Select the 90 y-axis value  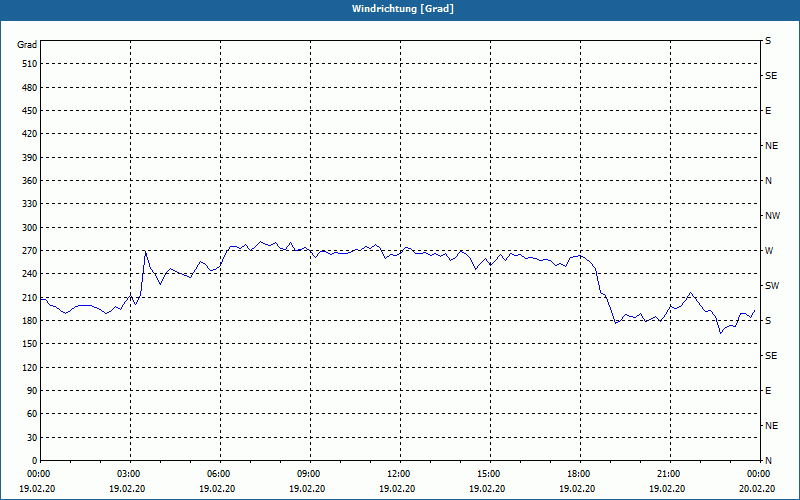click(x=32, y=391)
